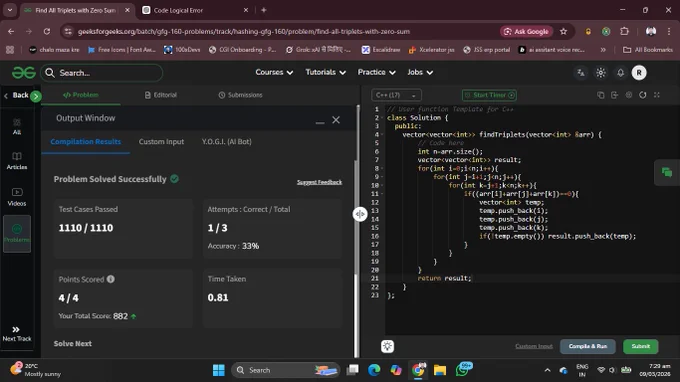
Task: Collapse code fold arrow at line 11
Action: point(382,194)
